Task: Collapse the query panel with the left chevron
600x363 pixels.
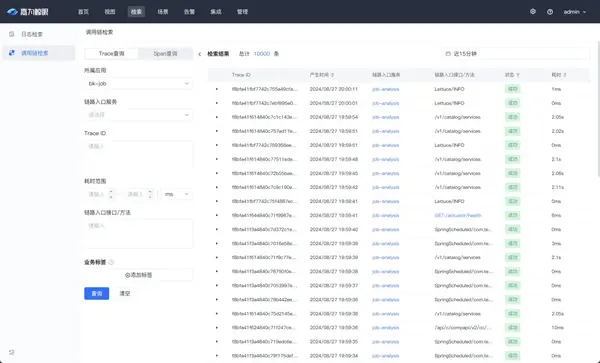Action: (x=199, y=54)
